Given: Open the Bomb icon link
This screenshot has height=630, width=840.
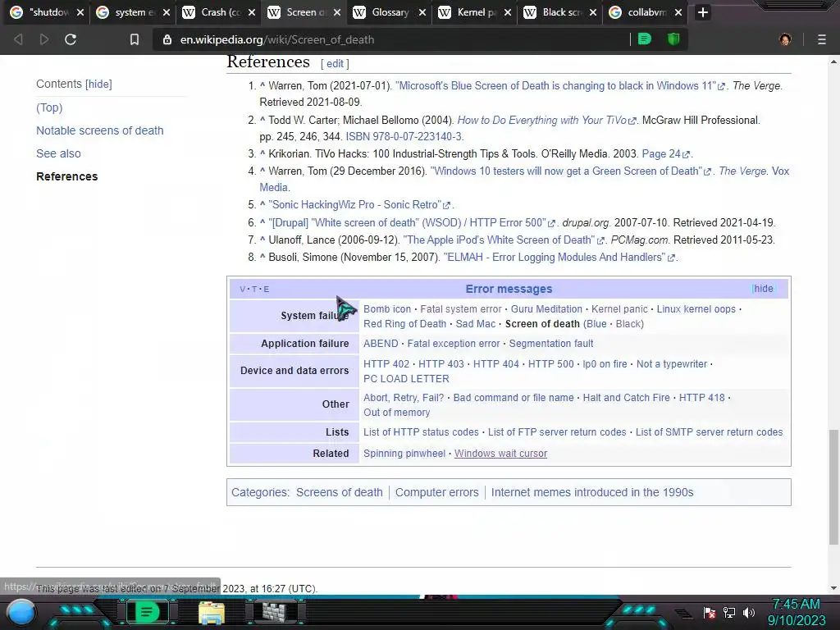Looking at the screenshot, I should tap(387, 309).
